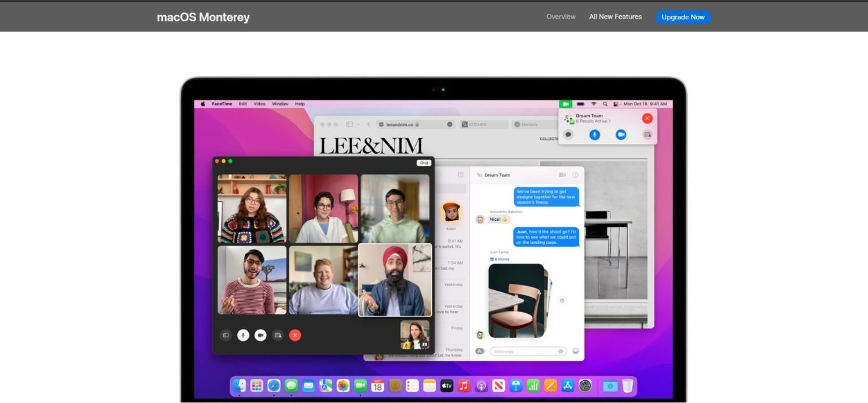Screen dimensions: 868x403
Task: Share screen from the FaceTime window controls
Action: (x=277, y=335)
